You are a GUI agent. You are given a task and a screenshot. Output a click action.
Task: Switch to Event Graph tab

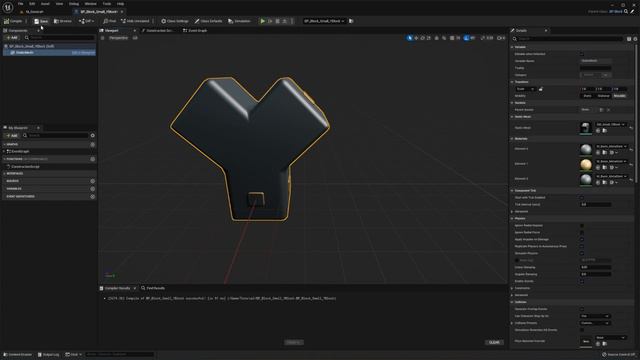coord(195,31)
